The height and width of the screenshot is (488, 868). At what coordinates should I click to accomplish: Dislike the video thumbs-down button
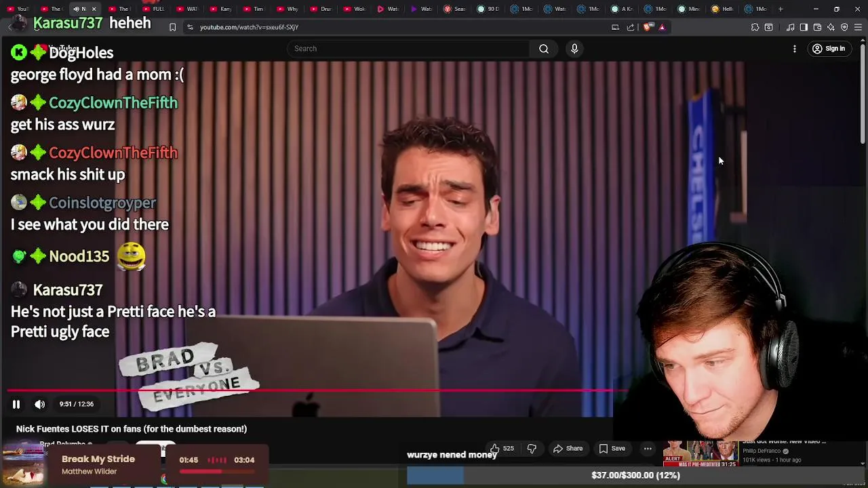point(532,449)
